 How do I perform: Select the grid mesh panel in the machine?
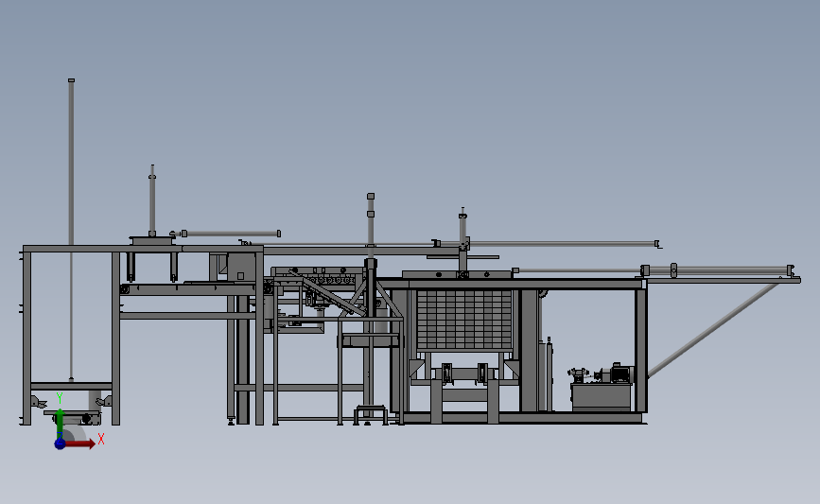(x=463, y=319)
